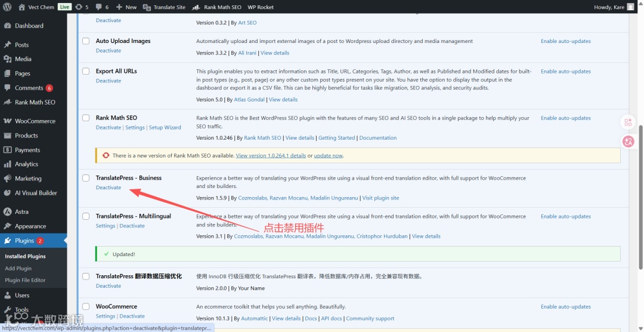Open Installed Plugins submenu item

coord(25,256)
